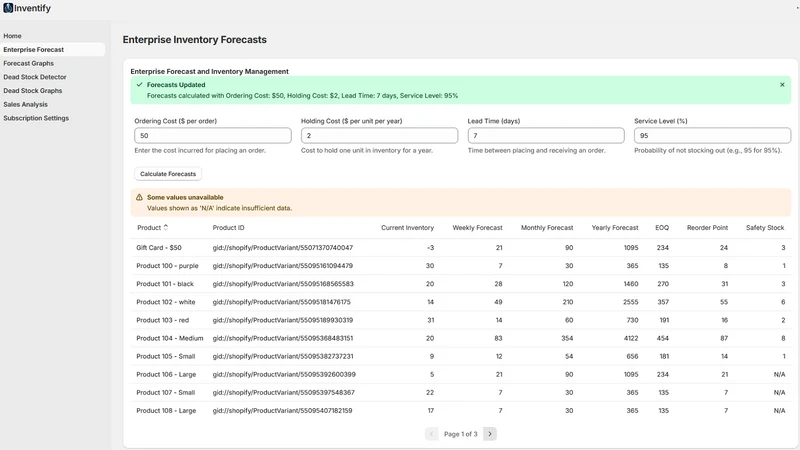Viewport: 800px width, 450px height.
Task: Focus the Ordering Cost input field
Action: [x=213, y=136]
